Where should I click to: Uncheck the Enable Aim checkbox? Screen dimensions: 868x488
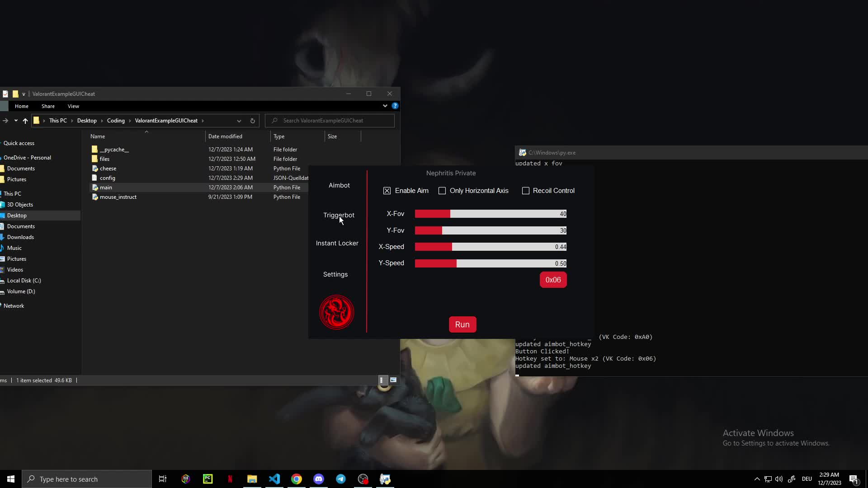click(387, 190)
